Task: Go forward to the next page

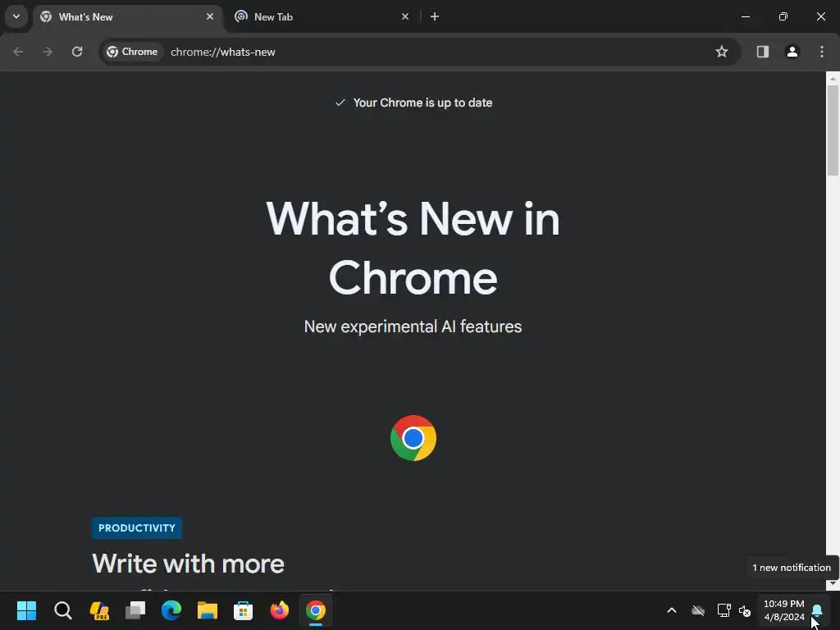Action: pyautogui.click(x=48, y=52)
